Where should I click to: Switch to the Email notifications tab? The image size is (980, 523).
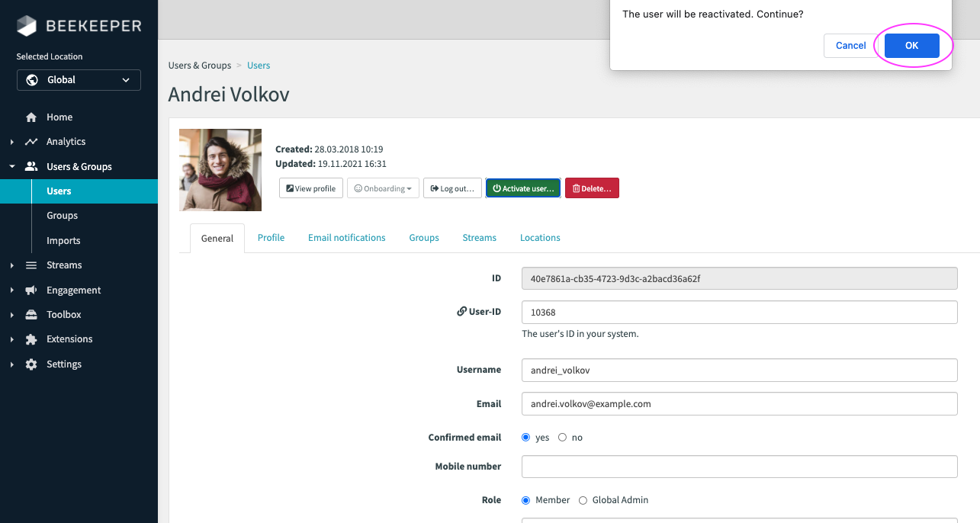(x=346, y=238)
